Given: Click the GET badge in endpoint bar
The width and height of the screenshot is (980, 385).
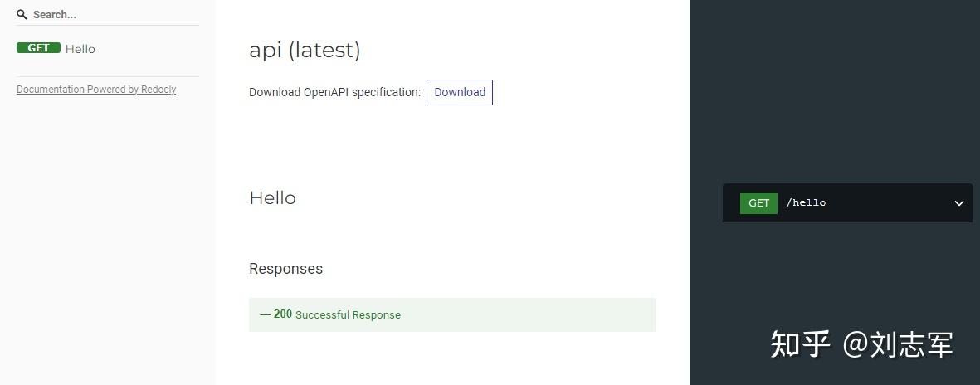Looking at the screenshot, I should pyautogui.click(x=758, y=202).
